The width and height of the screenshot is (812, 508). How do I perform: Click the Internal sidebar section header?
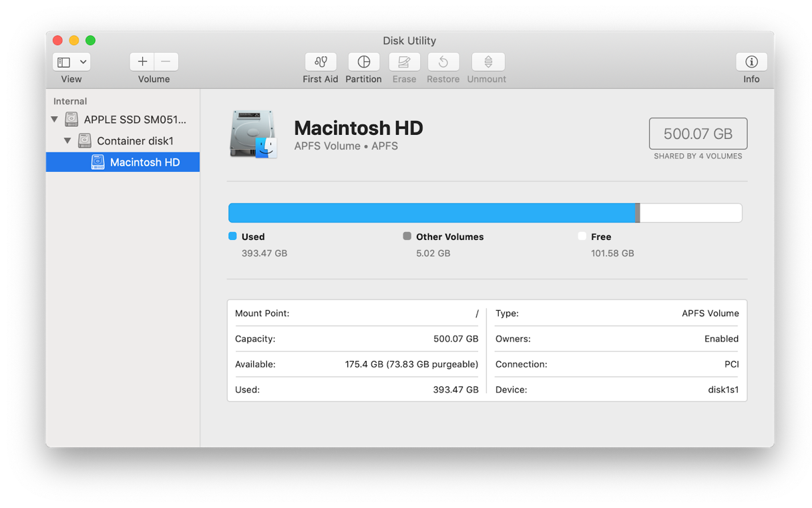tap(70, 102)
